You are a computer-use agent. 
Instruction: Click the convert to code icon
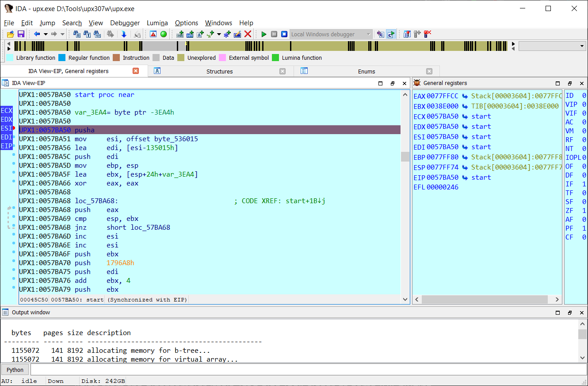(180, 34)
